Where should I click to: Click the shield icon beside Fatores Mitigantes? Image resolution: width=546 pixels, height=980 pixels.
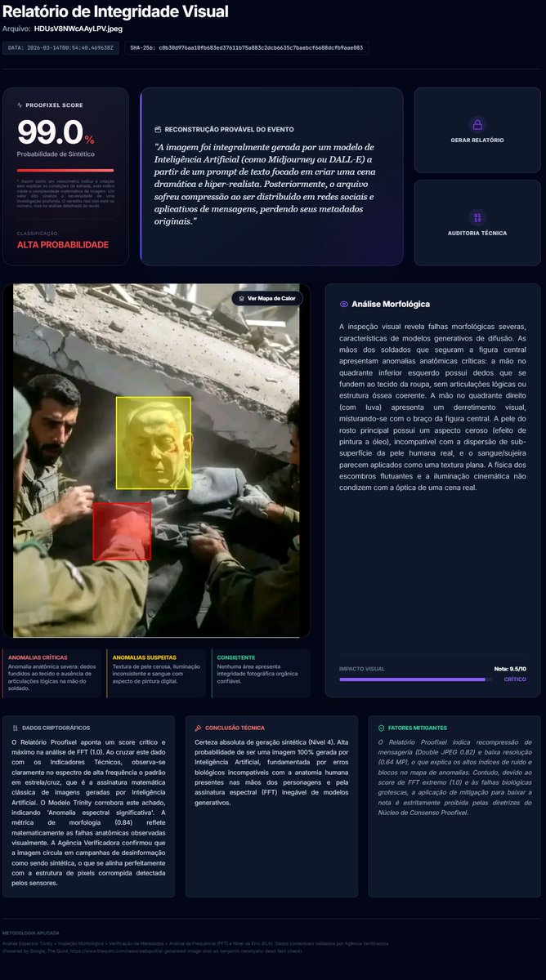coord(381,728)
